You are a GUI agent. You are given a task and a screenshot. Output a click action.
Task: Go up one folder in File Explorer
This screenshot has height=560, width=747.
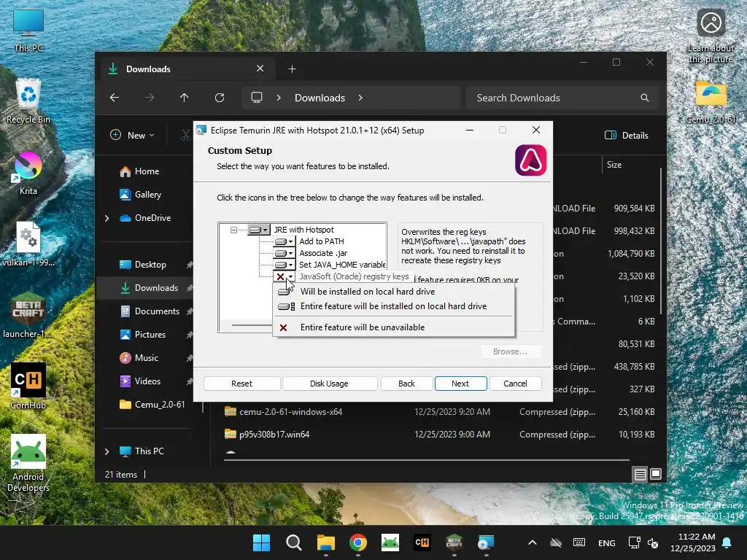click(x=185, y=98)
